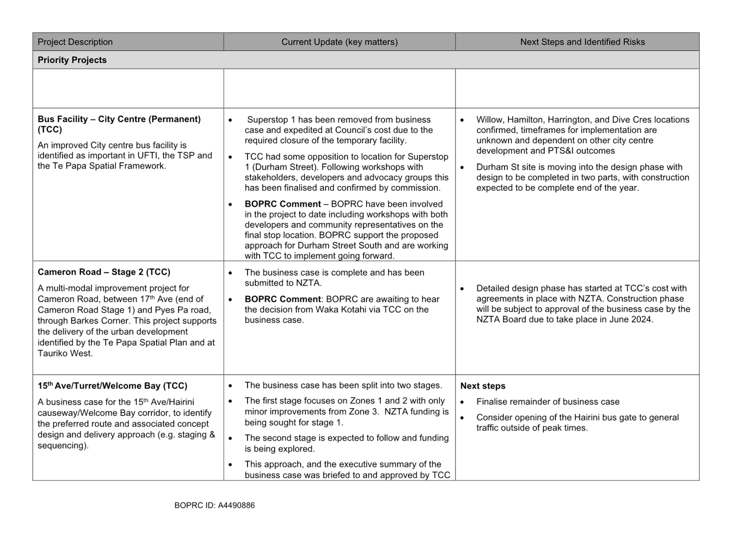This screenshot has width=756, height=535.
Task: Click the 'split into two stages' bullet
Action: tap(343, 385)
